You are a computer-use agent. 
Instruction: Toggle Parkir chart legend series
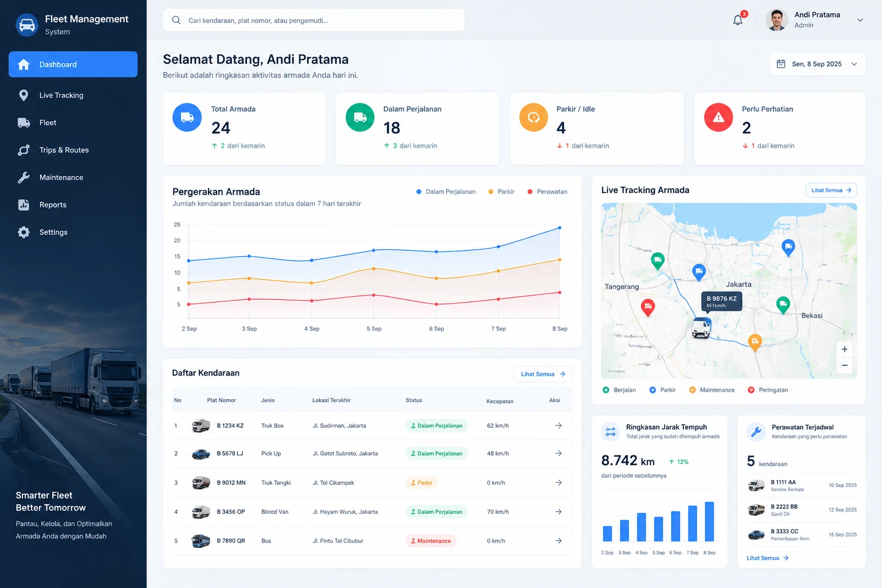pos(501,192)
